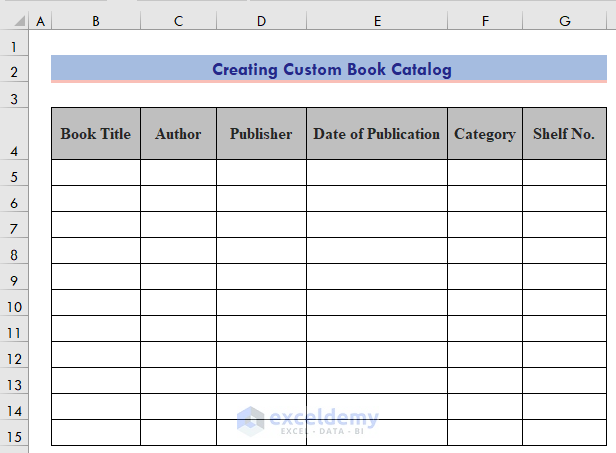Viewport: 616px width, 453px height.
Task: Select the 'Publisher' header cell
Action: tap(261, 134)
